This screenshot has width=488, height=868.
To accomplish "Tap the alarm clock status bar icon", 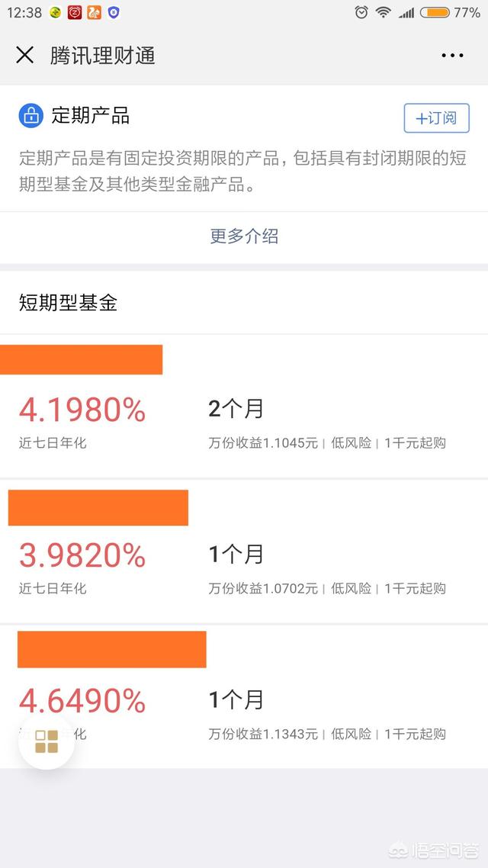I will tap(359, 12).
